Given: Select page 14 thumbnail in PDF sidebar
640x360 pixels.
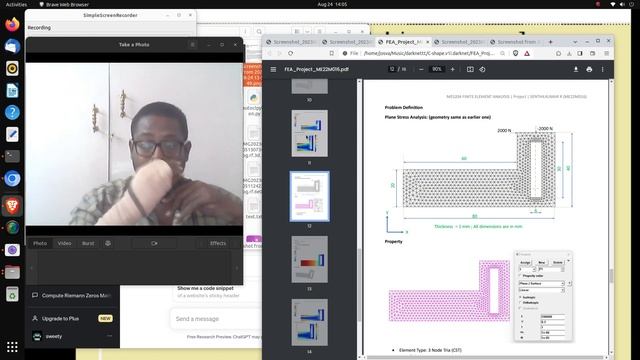Looking at the screenshot, I should (x=309, y=322).
